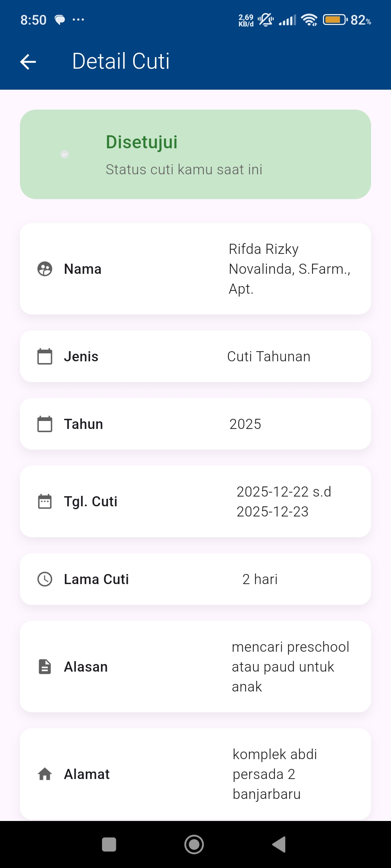
Task: Tap the 2 hari duration value
Action: tap(260, 579)
